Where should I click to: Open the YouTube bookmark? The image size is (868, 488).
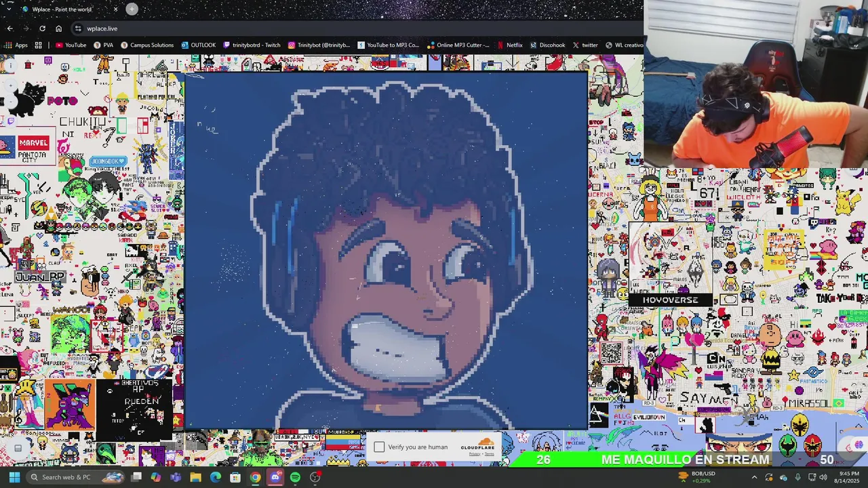(71, 45)
